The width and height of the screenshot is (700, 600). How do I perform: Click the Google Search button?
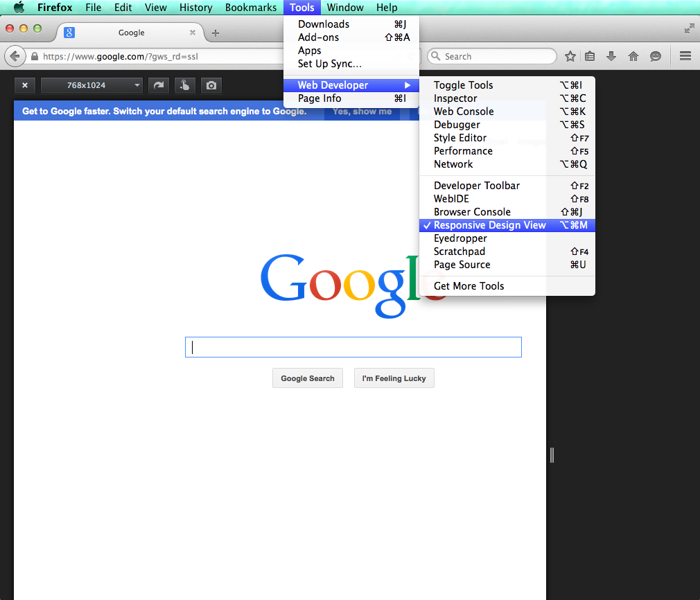(x=308, y=378)
